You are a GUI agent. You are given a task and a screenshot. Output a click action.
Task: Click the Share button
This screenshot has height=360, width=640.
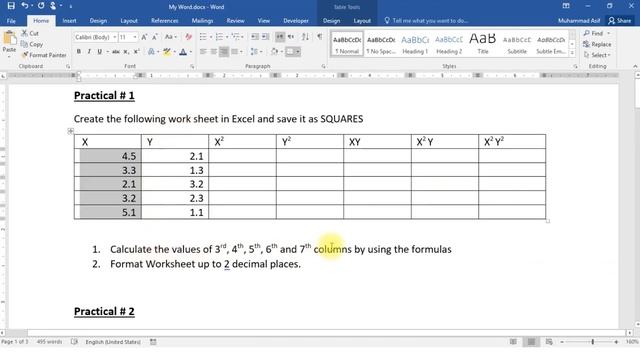[x=620, y=20]
